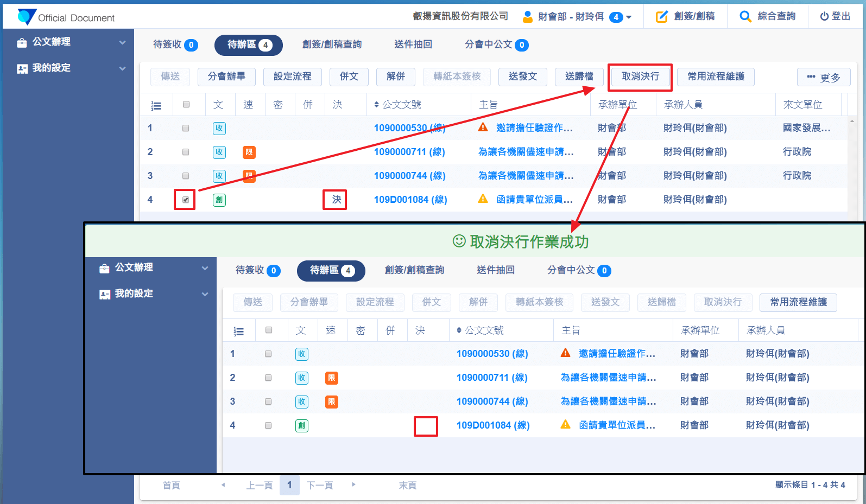Click the 更多 button with ellipsis

[823, 78]
